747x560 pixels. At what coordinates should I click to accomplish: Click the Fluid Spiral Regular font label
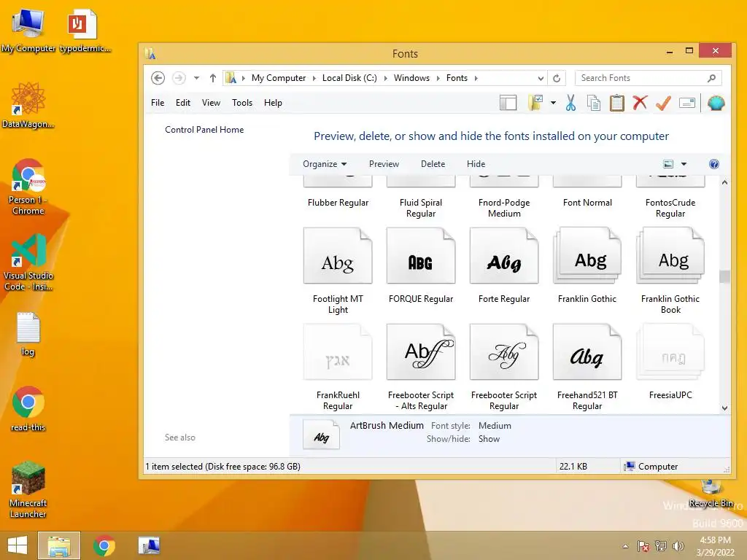coord(421,208)
